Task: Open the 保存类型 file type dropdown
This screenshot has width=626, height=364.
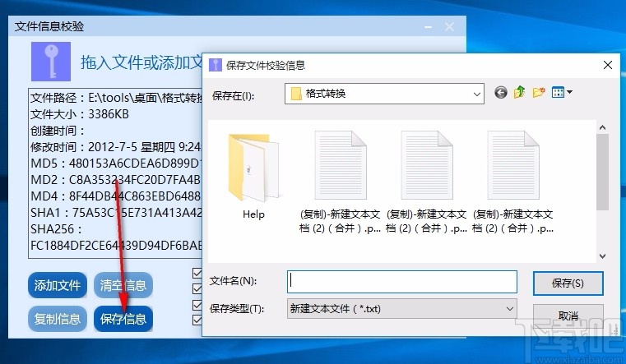Action: [509, 309]
